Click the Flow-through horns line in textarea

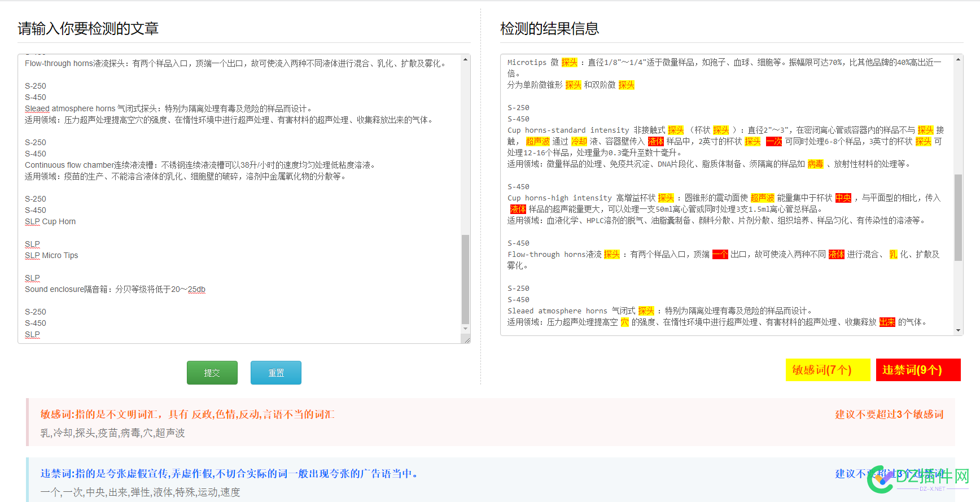pyautogui.click(x=237, y=63)
